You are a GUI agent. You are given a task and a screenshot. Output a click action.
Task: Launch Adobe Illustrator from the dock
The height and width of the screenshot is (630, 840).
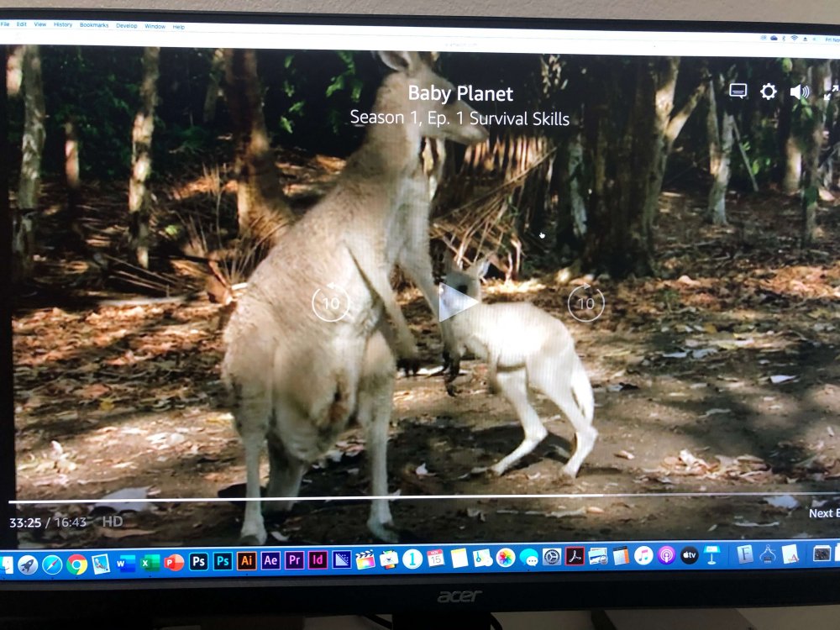coord(246,561)
